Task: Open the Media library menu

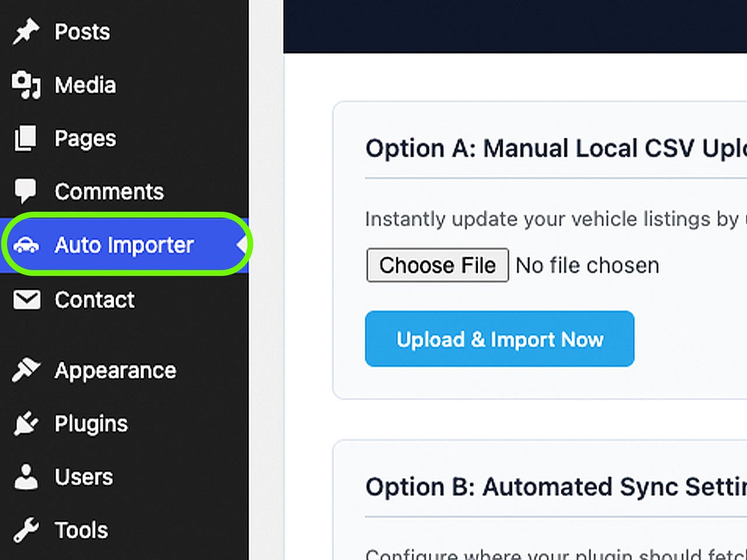Action: point(85,85)
